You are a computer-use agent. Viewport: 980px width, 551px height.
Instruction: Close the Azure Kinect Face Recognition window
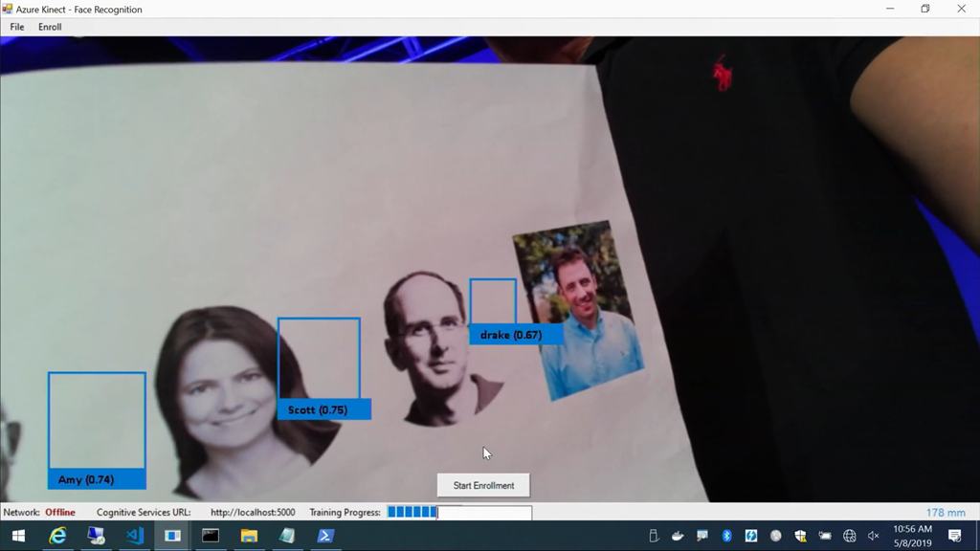(x=961, y=9)
